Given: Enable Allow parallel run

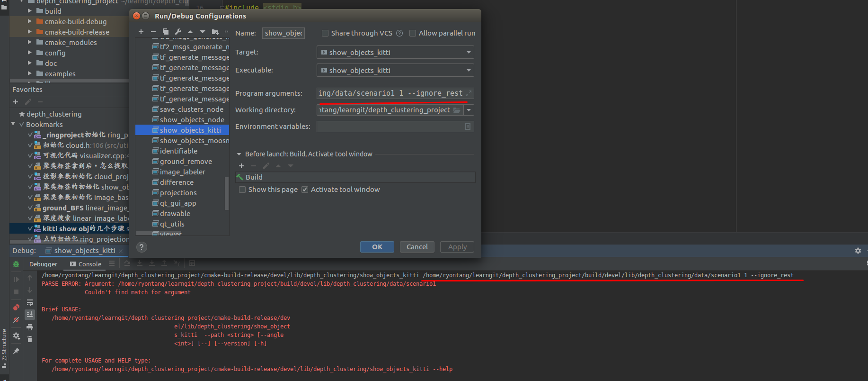Looking at the screenshot, I should 413,33.
